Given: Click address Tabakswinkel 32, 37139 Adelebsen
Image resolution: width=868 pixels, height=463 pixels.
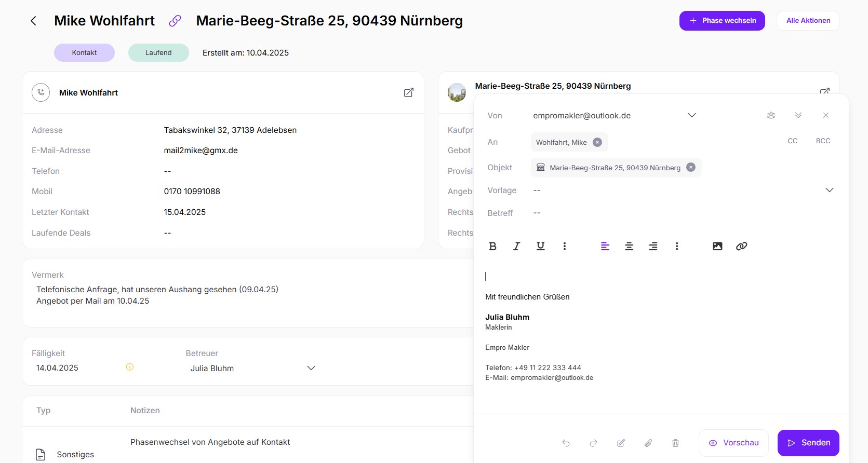Looking at the screenshot, I should point(230,130).
